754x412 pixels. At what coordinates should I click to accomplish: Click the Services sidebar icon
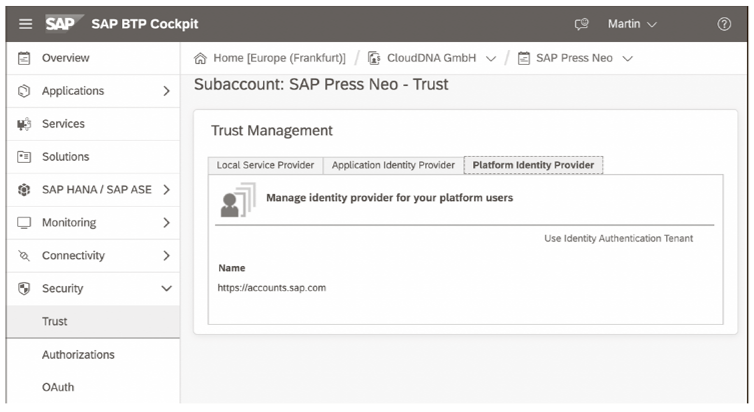tap(24, 124)
